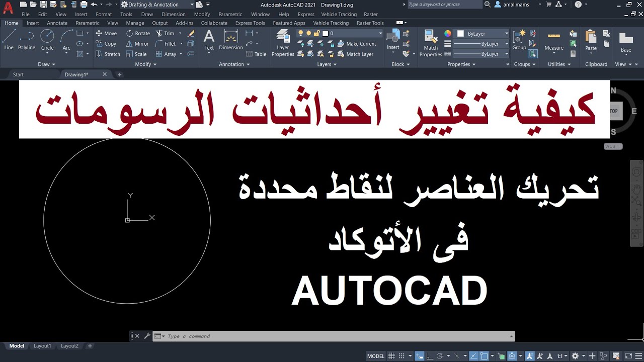Image resolution: width=644 pixels, height=362 pixels.
Task: Toggle dynamic input in status bar
Action: 419,356
